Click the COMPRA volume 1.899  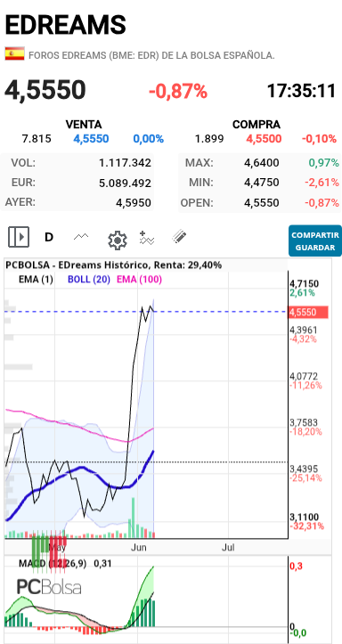[209, 139]
